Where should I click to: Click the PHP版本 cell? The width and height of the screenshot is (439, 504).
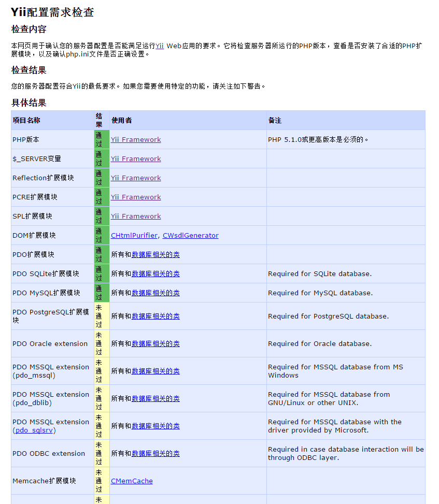52,139
